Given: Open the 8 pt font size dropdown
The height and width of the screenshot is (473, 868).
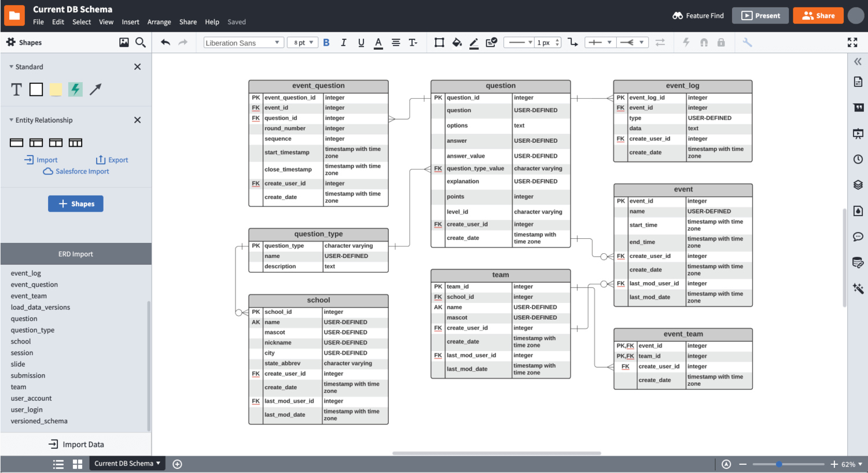Looking at the screenshot, I should click(303, 43).
